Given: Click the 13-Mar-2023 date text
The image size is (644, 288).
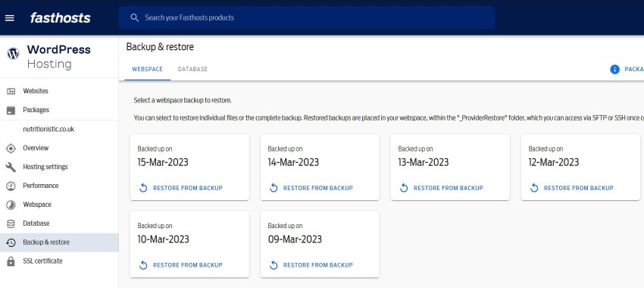Looking at the screenshot, I should point(424,162).
